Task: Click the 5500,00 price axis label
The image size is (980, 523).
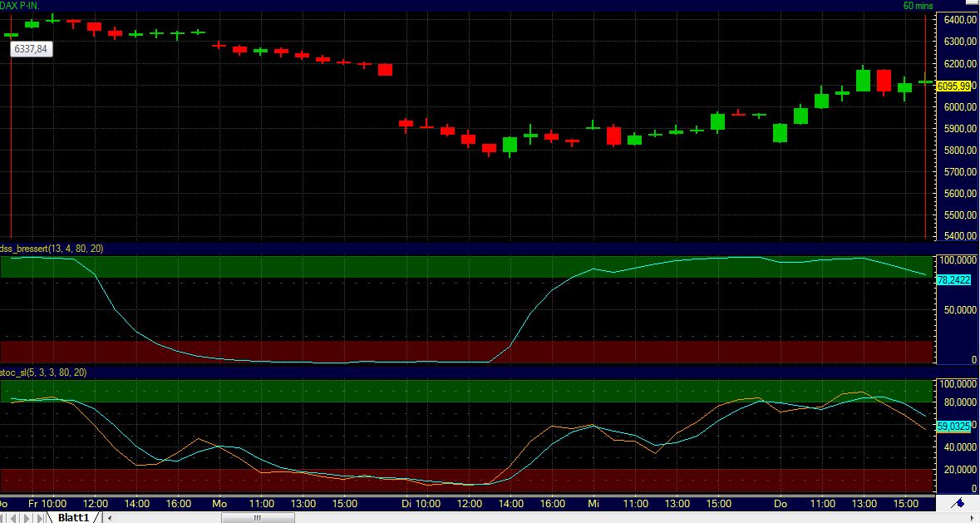Action: (x=959, y=215)
